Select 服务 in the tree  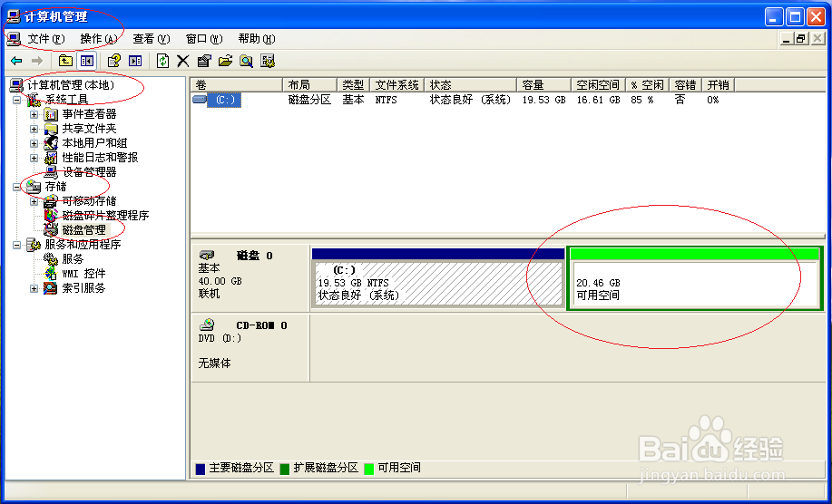pyautogui.click(x=73, y=259)
